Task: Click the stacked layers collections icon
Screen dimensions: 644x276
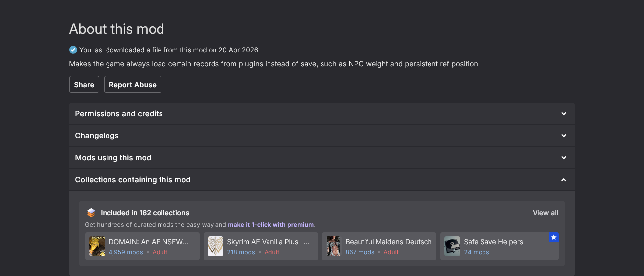Action: click(x=91, y=213)
